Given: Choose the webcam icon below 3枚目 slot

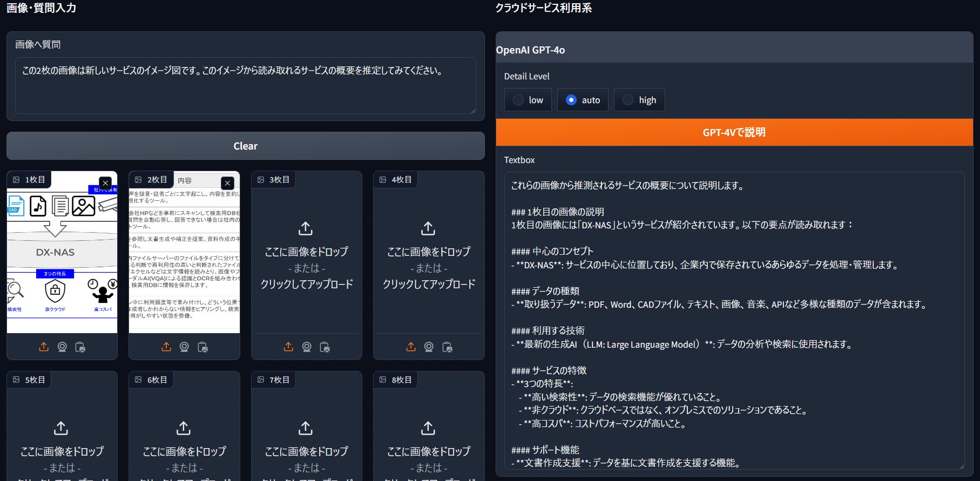Looking at the screenshot, I should point(307,347).
